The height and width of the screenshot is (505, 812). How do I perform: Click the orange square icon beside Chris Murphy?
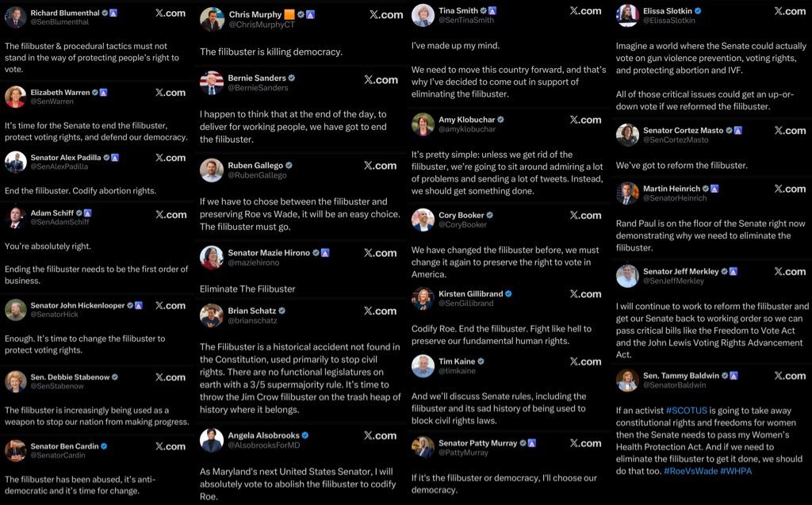289,14
